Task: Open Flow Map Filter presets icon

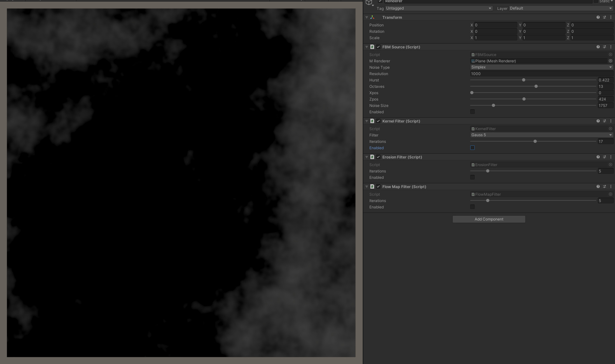Action: 604,186
